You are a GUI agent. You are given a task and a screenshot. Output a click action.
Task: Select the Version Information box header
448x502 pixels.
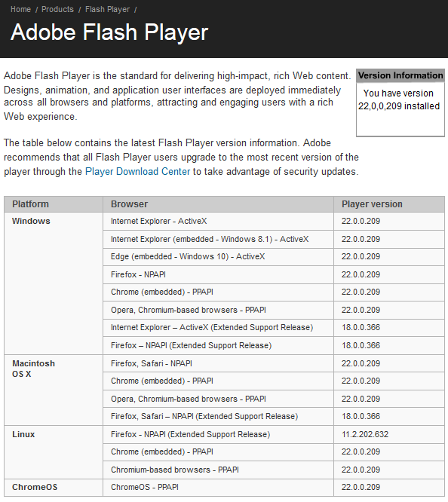tap(400, 75)
